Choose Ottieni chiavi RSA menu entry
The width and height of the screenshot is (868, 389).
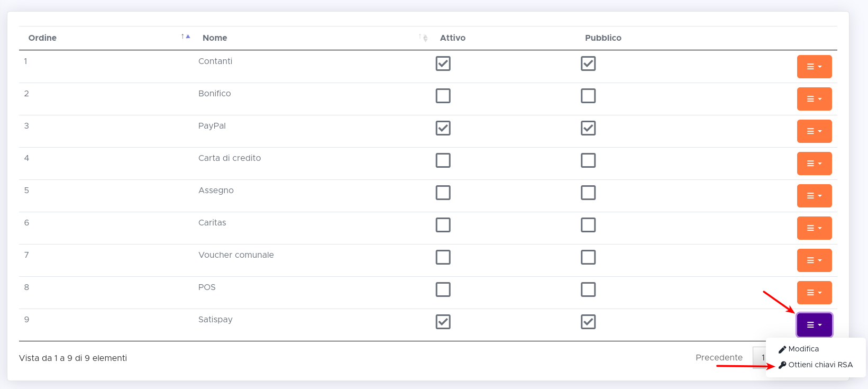[820, 365]
